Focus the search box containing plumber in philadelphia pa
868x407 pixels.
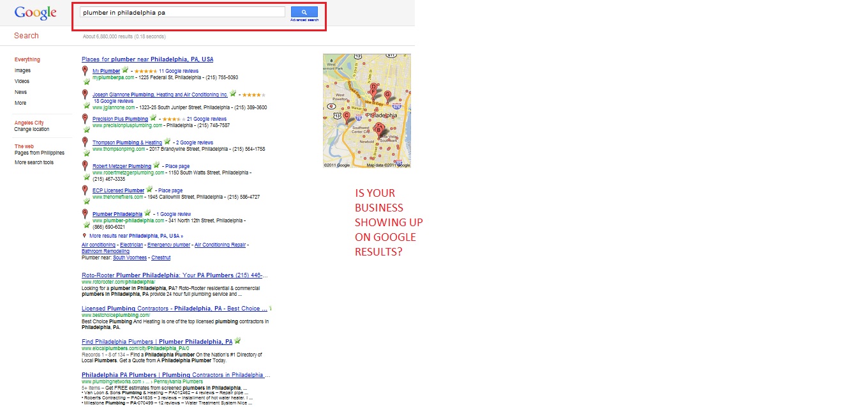(x=183, y=12)
